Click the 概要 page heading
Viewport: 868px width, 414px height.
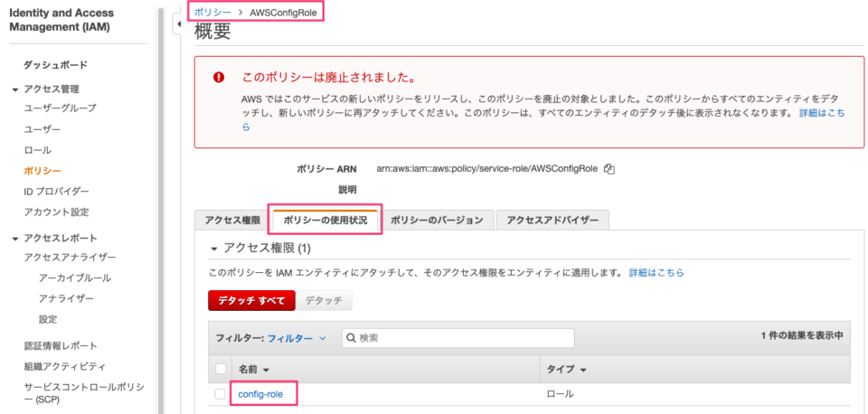[212, 32]
